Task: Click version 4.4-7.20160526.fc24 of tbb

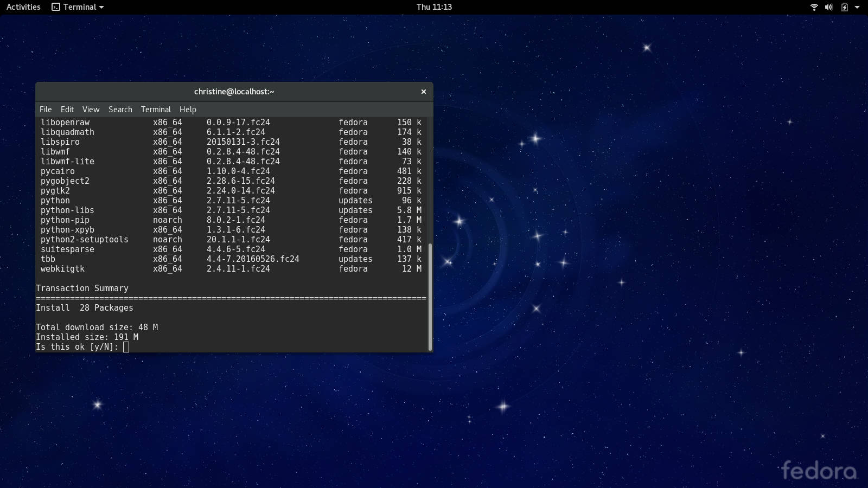Action: [253, 259]
